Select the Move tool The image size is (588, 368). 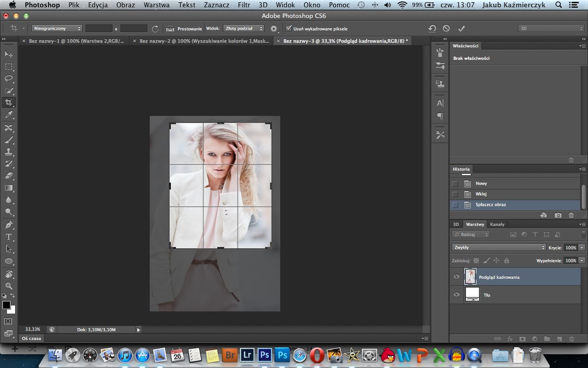9,54
